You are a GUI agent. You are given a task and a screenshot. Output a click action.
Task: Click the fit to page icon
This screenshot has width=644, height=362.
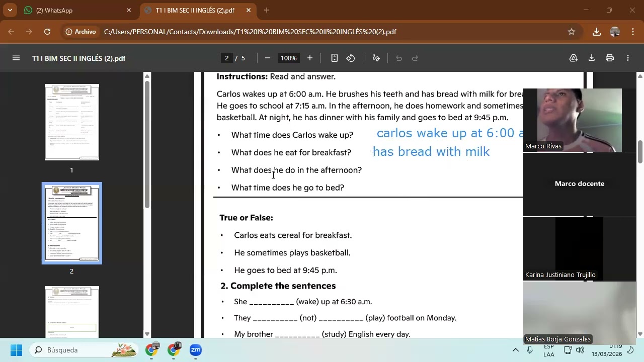[334, 58]
